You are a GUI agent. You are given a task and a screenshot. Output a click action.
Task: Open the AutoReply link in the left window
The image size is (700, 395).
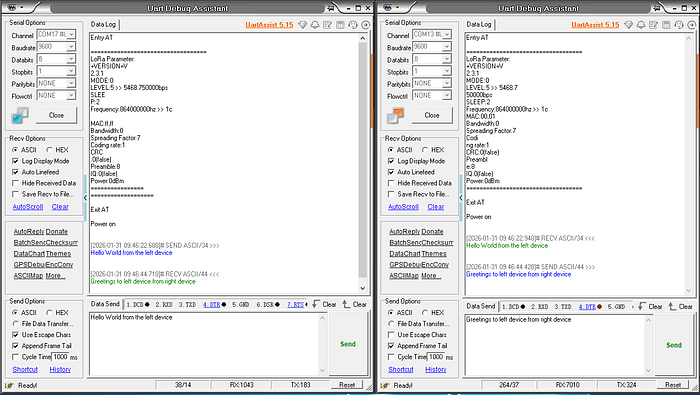pos(29,232)
